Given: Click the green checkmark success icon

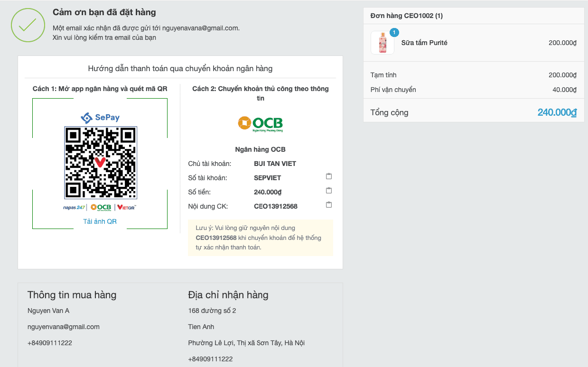Looking at the screenshot, I should [28, 25].
